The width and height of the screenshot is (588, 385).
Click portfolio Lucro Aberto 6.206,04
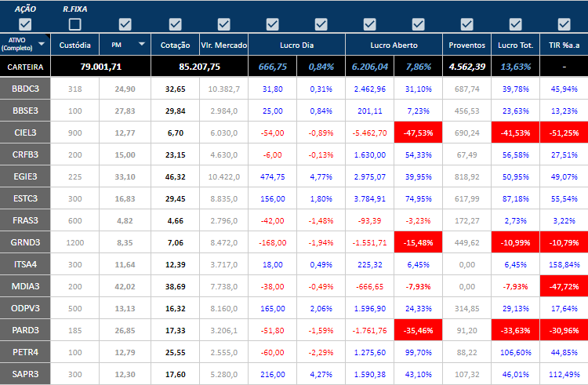[370, 67]
